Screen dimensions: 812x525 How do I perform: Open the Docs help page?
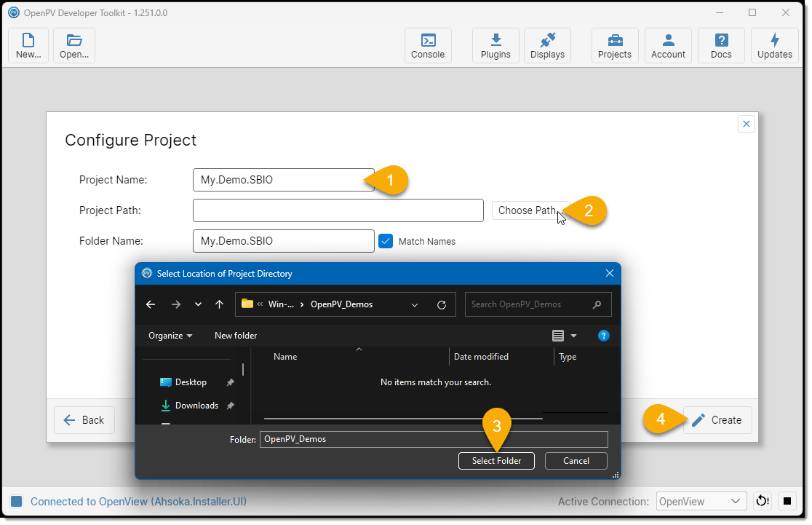click(721, 46)
